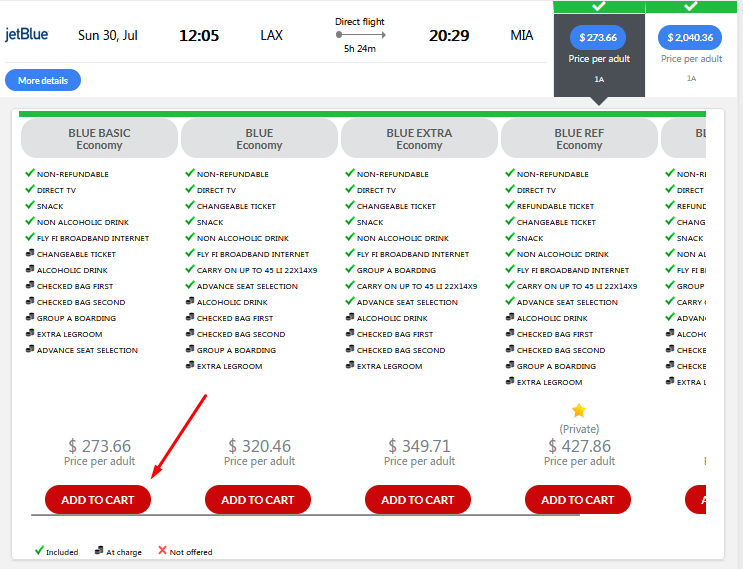The image size is (743, 569).
Task: Click green check beside Direct TV in Blue Basic
Action: pyautogui.click(x=30, y=189)
